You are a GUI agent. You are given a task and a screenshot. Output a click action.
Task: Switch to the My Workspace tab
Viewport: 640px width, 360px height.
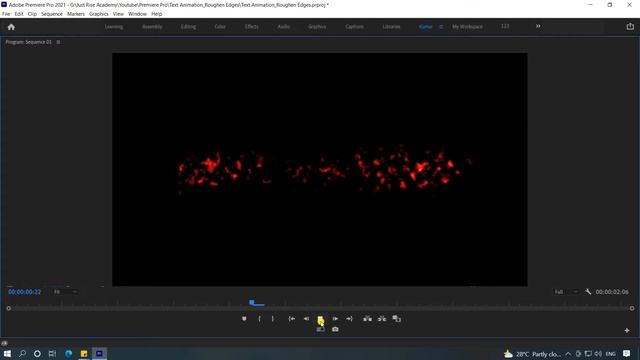pyautogui.click(x=467, y=27)
